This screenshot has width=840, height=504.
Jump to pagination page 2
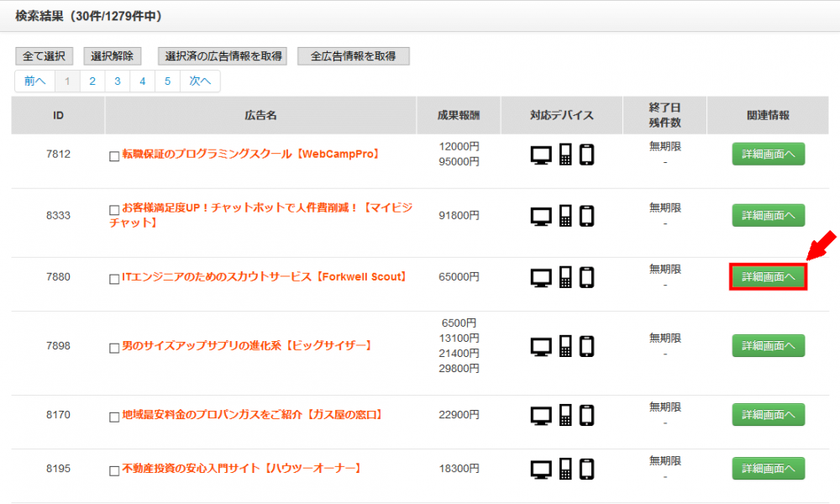tap(92, 81)
